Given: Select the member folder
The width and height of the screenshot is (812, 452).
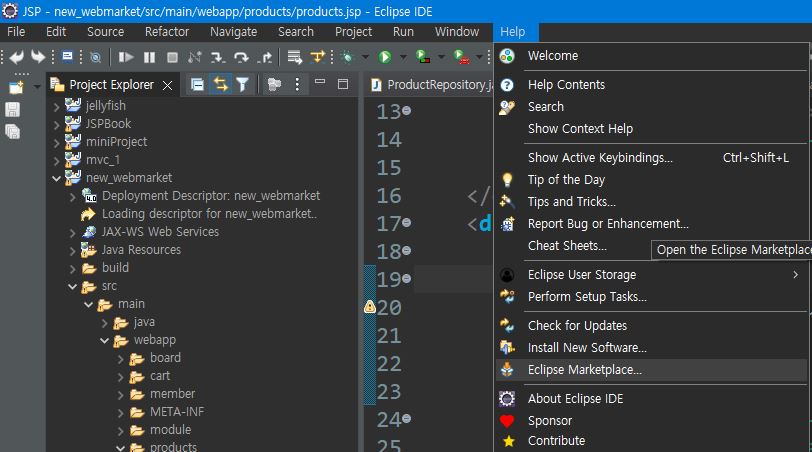Looking at the screenshot, I should coord(172,393).
